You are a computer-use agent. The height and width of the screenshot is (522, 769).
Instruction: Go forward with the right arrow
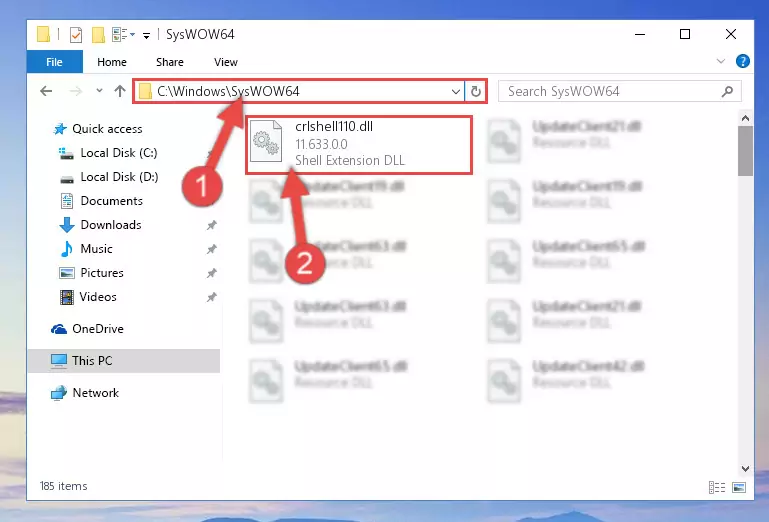[x=76, y=91]
